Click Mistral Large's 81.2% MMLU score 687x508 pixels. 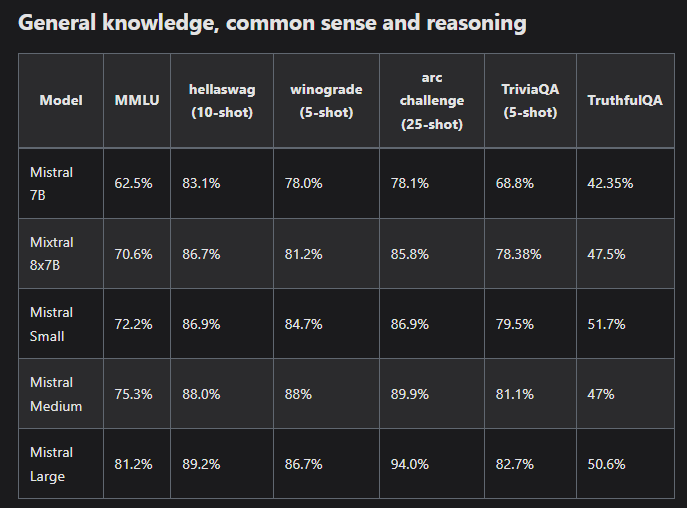click(133, 464)
